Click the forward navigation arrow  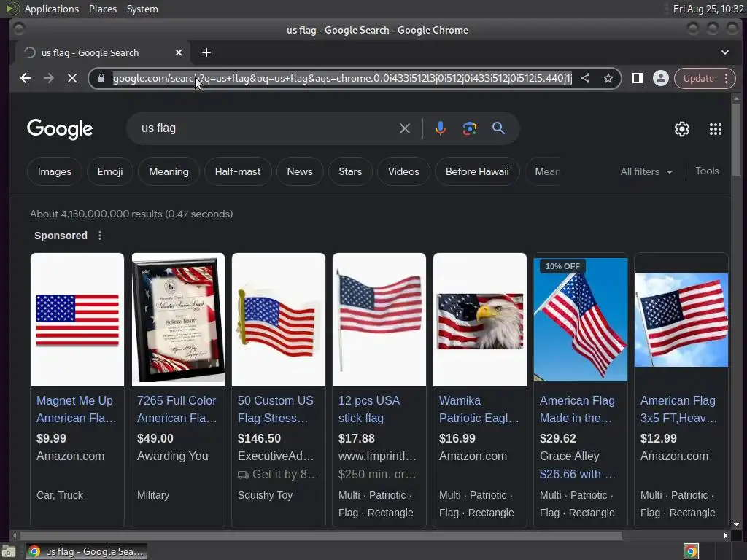[49, 78]
